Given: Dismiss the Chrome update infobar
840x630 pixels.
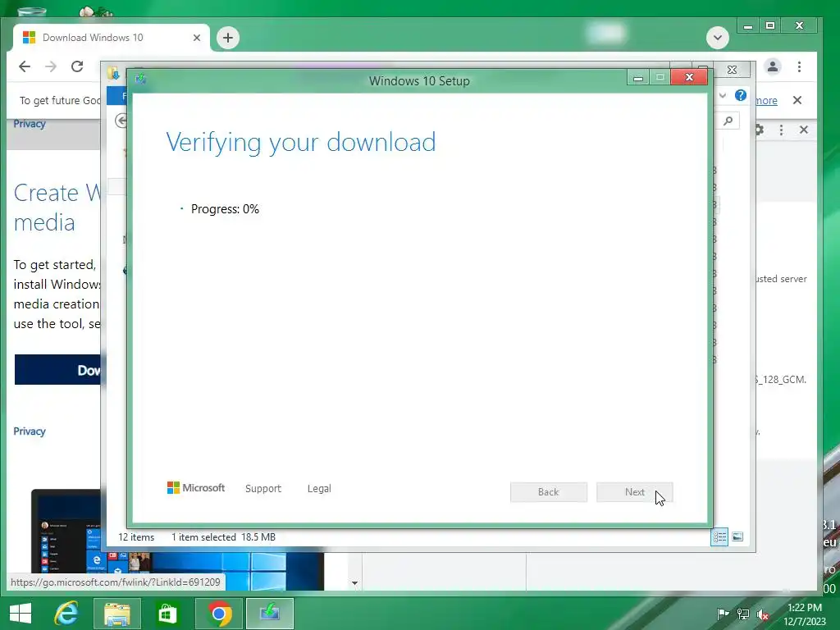Looking at the screenshot, I should [x=797, y=100].
